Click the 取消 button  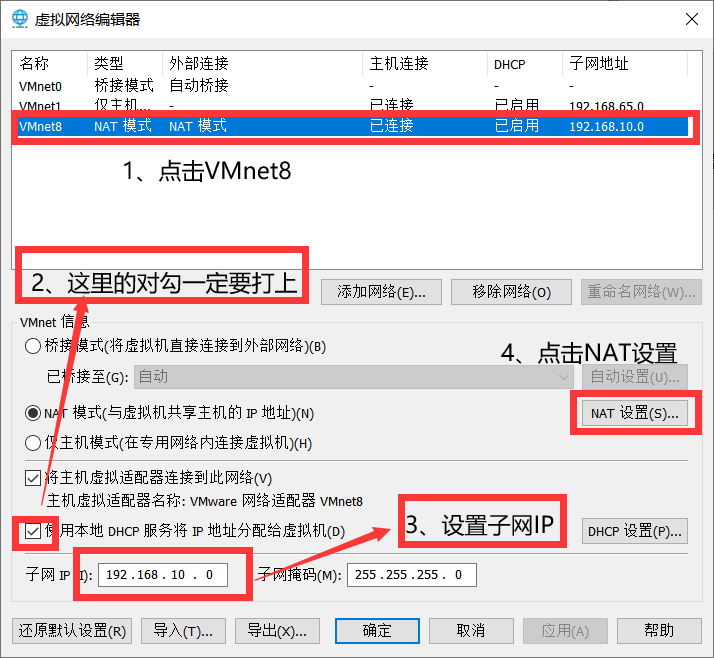pos(471,631)
